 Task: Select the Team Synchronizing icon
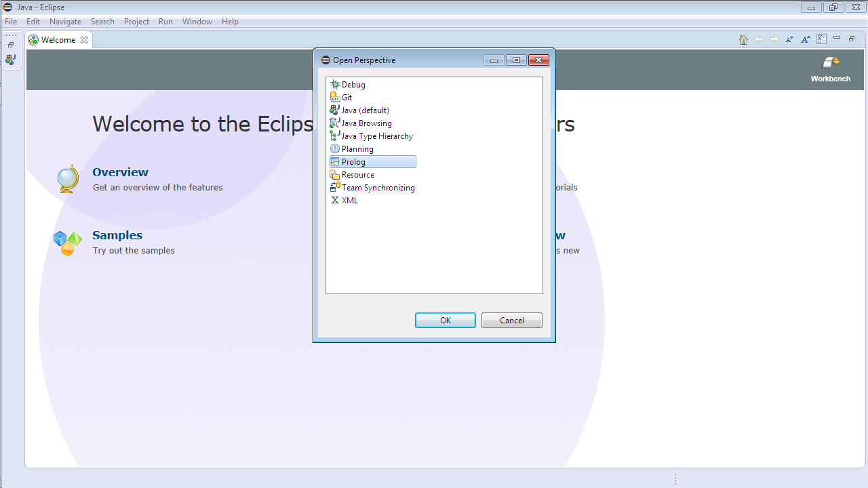point(335,188)
